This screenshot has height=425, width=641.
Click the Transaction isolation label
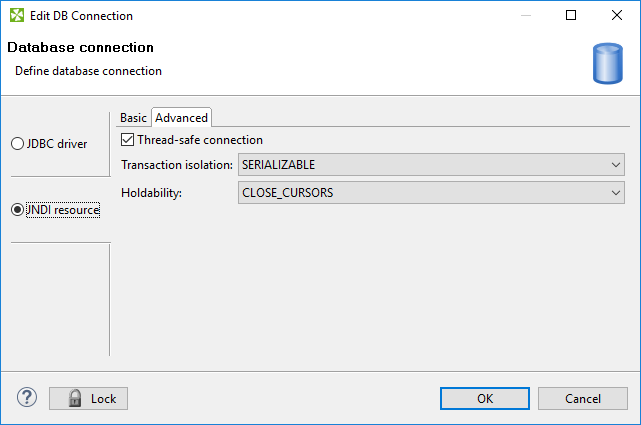point(177,165)
